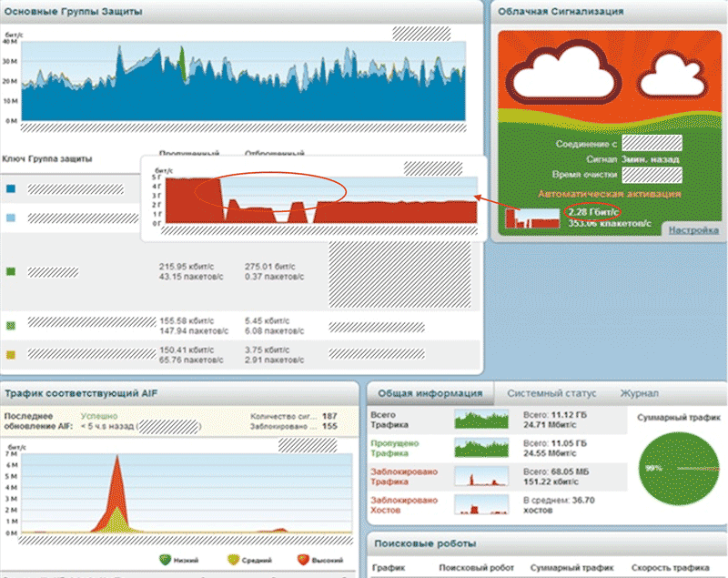
Task: Open the Журнал tab
Action: (640, 393)
